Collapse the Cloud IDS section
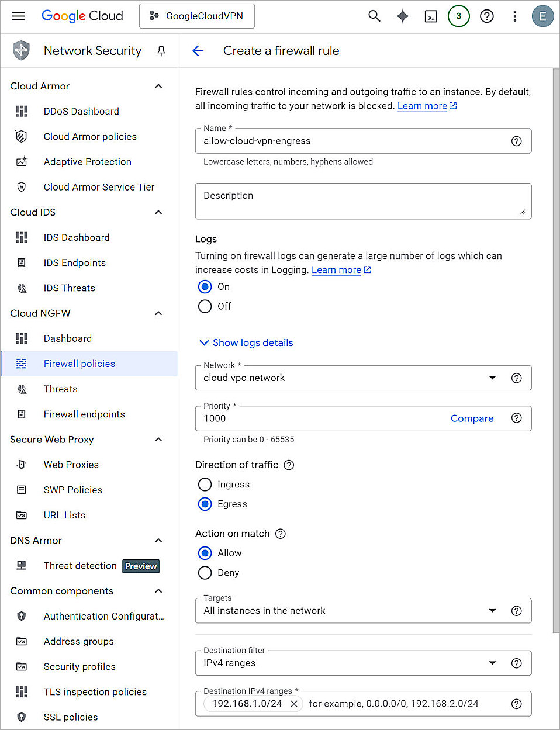The image size is (560, 730). (x=158, y=212)
